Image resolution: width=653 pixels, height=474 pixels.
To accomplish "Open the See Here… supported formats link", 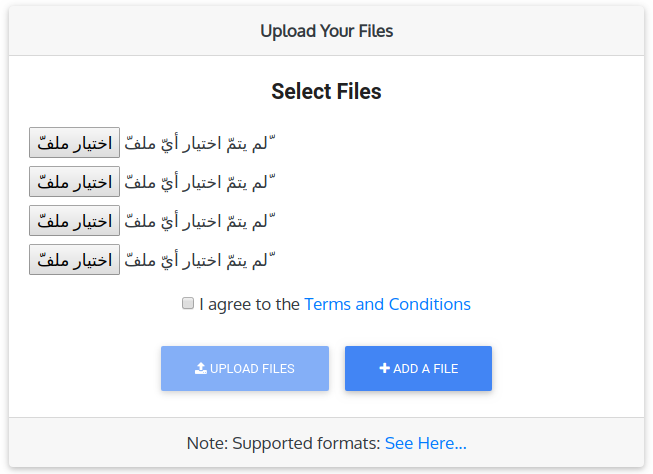I will [425, 443].
